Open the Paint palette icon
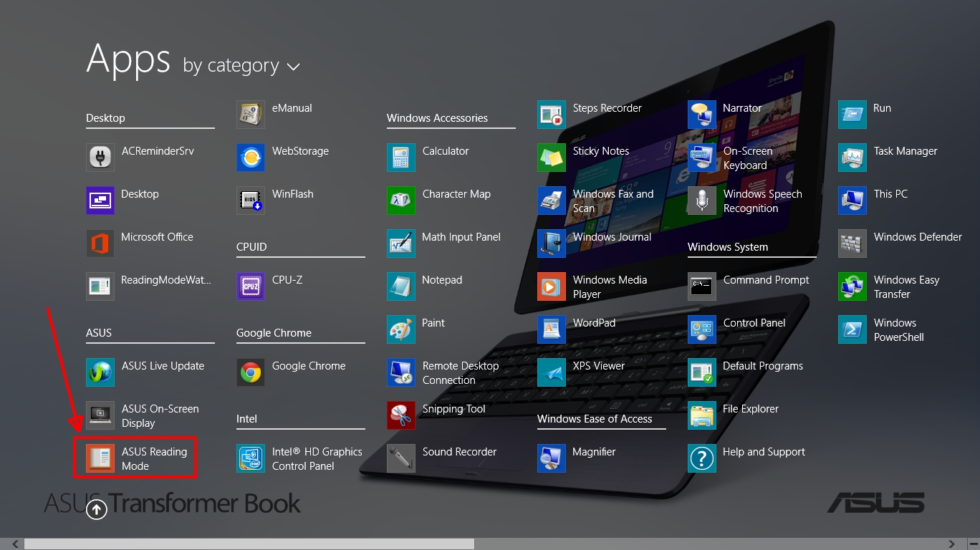Image resolution: width=980 pixels, height=550 pixels. pyautogui.click(x=401, y=329)
